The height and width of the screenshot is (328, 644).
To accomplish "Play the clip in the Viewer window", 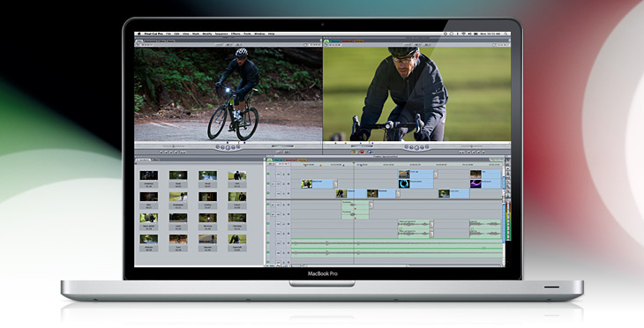I will (x=228, y=147).
